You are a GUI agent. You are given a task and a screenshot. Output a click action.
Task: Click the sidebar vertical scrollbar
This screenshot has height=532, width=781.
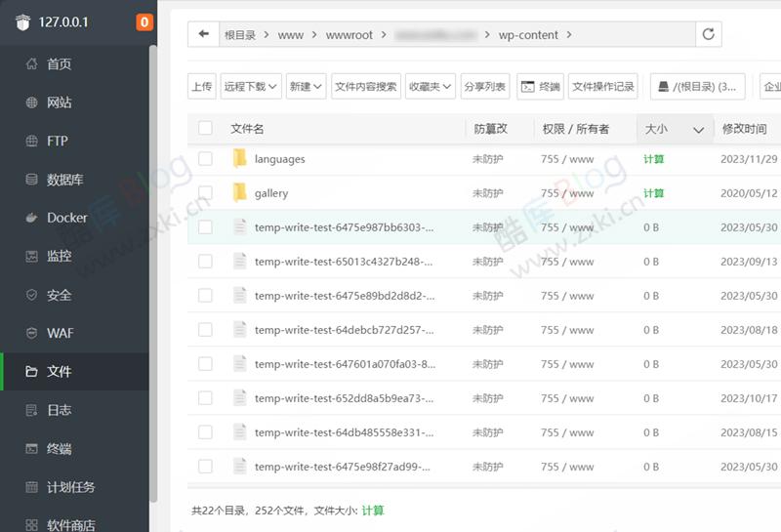tap(153, 273)
